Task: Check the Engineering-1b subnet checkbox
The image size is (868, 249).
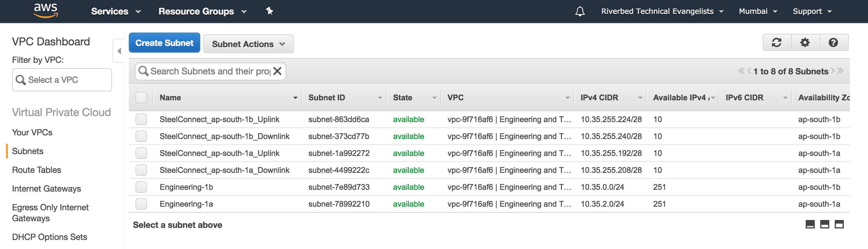Action: [x=141, y=187]
